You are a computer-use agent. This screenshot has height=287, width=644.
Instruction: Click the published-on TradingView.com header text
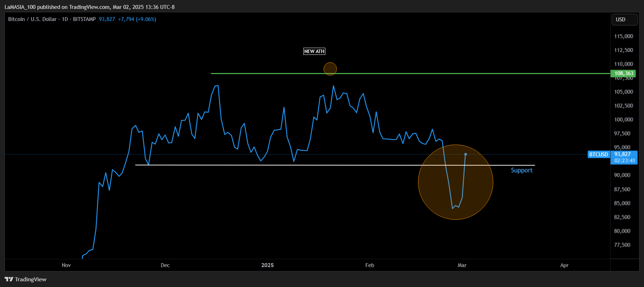point(89,7)
